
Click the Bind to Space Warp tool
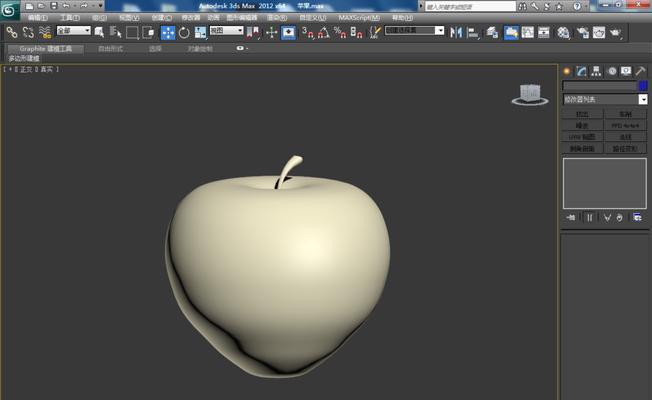[45, 32]
